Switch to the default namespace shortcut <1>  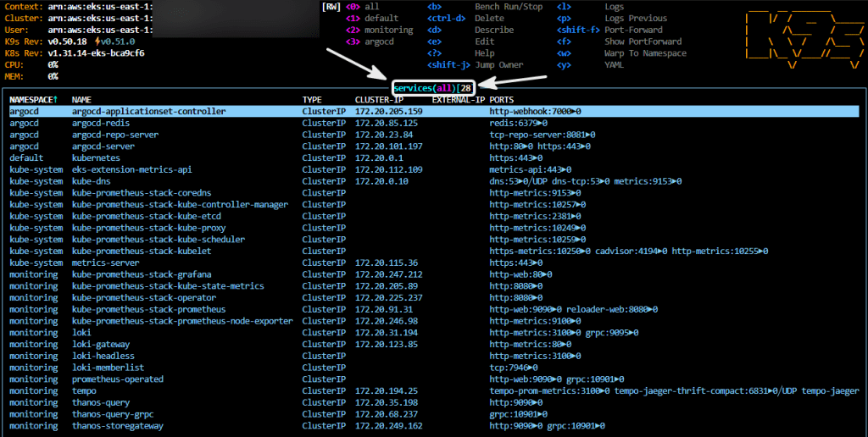(x=372, y=19)
